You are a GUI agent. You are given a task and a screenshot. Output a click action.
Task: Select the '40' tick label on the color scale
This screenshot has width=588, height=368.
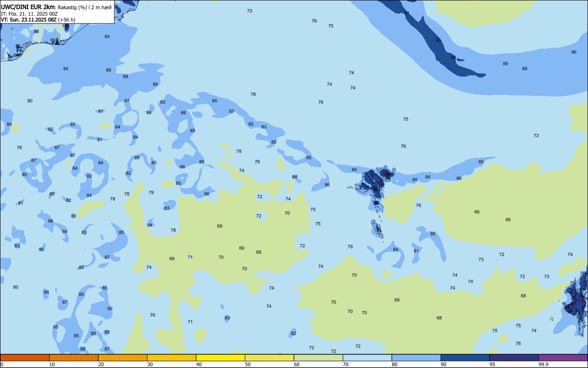(x=199, y=364)
